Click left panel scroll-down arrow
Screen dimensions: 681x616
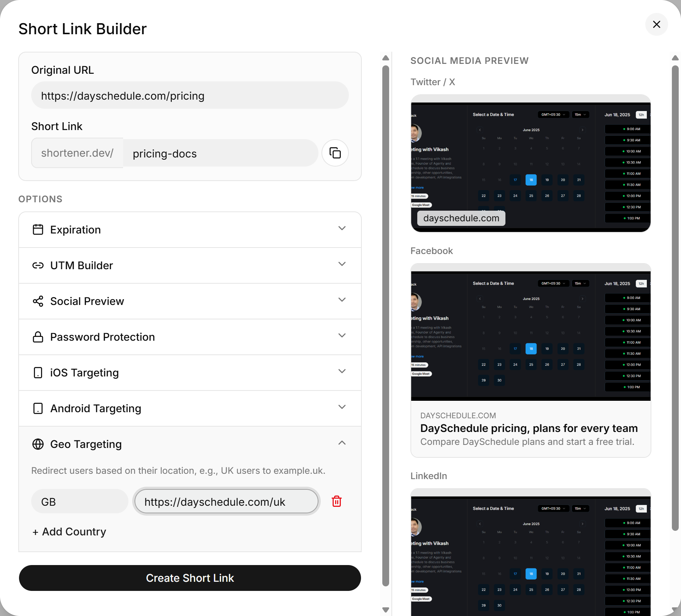tap(386, 610)
